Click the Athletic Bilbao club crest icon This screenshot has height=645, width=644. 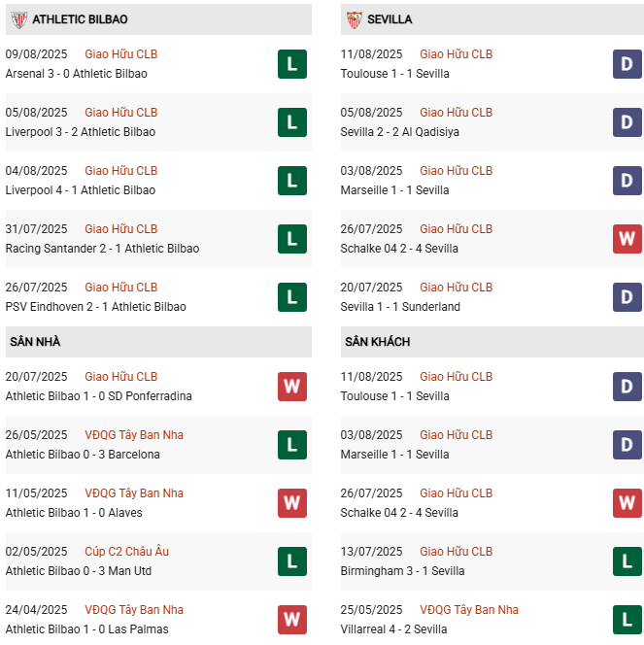point(18,19)
